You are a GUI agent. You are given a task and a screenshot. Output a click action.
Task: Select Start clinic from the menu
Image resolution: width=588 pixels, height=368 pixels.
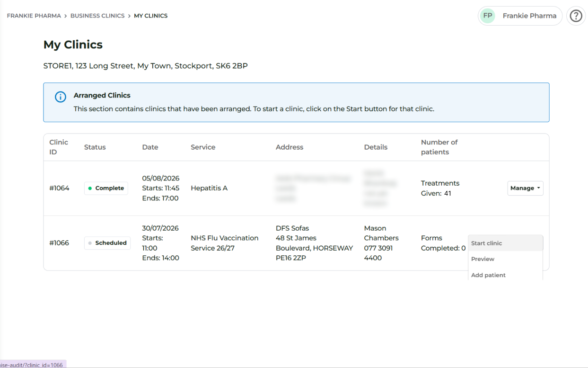point(505,243)
